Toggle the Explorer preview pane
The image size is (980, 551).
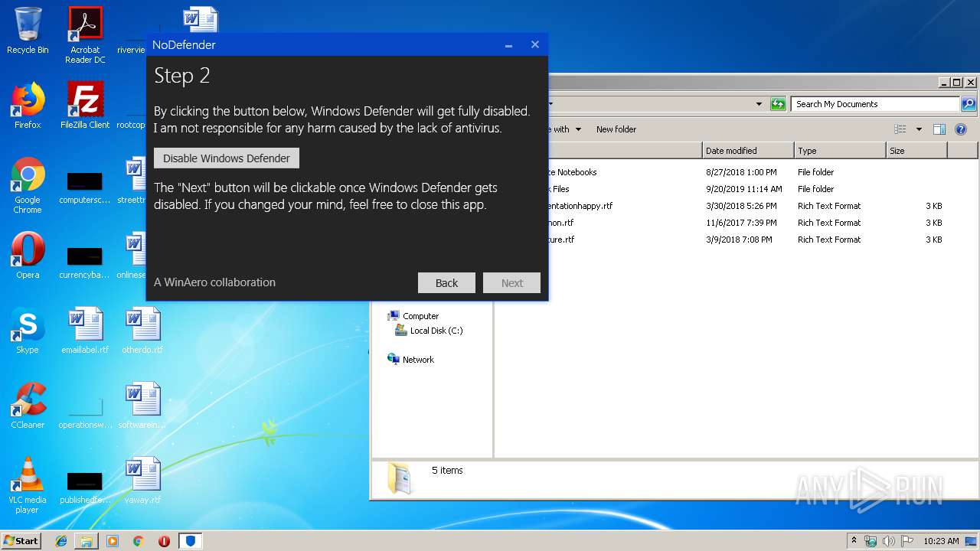pyautogui.click(x=939, y=129)
